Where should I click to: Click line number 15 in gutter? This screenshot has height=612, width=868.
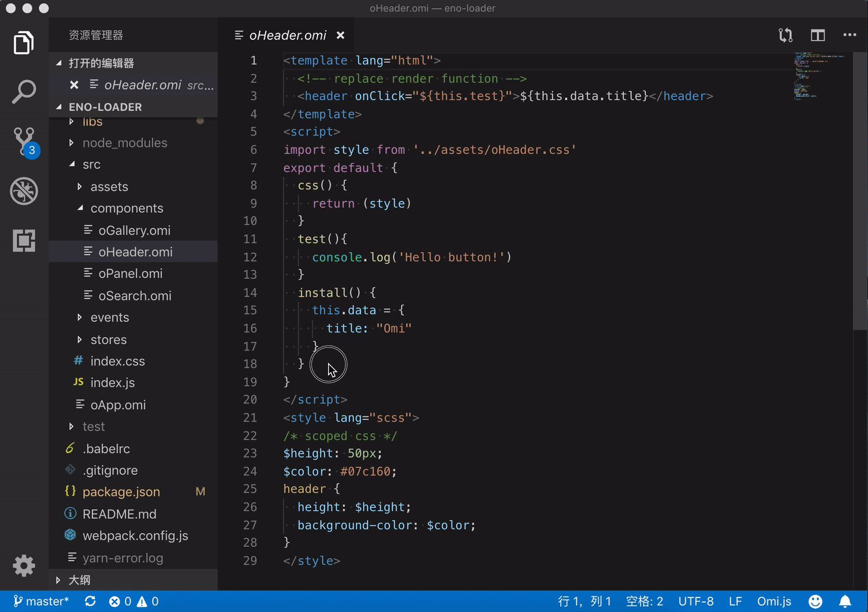(250, 311)
